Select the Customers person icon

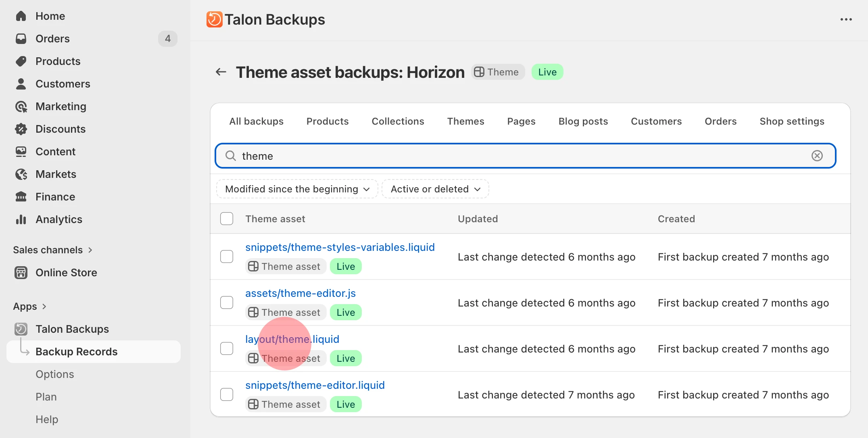tap(21, 83)
